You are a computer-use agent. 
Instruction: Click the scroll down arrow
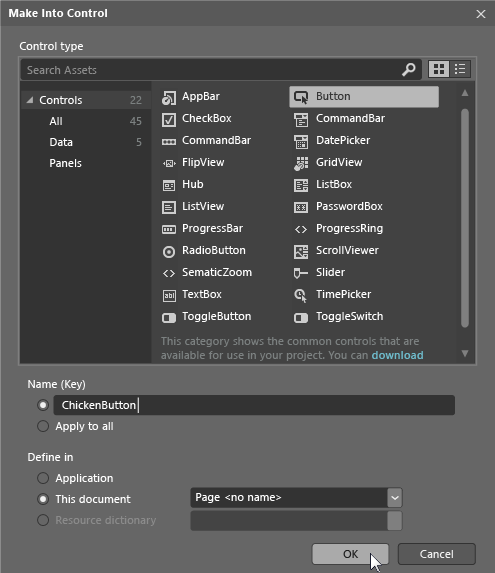coord(465,353)
